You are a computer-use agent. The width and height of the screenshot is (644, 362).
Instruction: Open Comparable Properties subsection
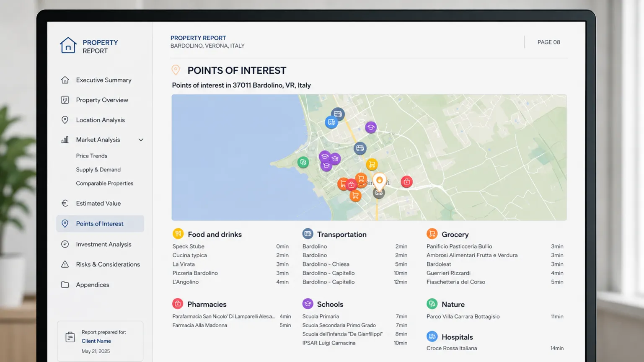(104, 184)
